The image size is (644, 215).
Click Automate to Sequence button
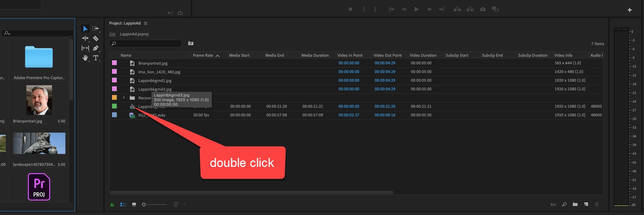553,205
